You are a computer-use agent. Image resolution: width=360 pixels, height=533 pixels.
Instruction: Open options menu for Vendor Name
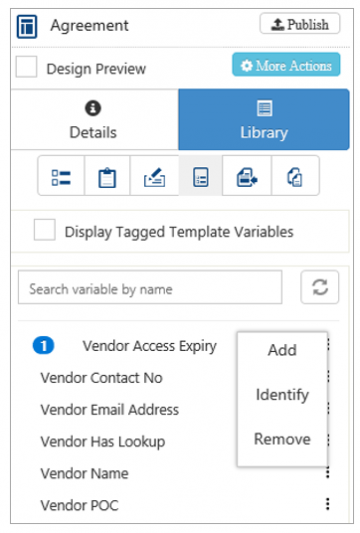coord(328,472)
